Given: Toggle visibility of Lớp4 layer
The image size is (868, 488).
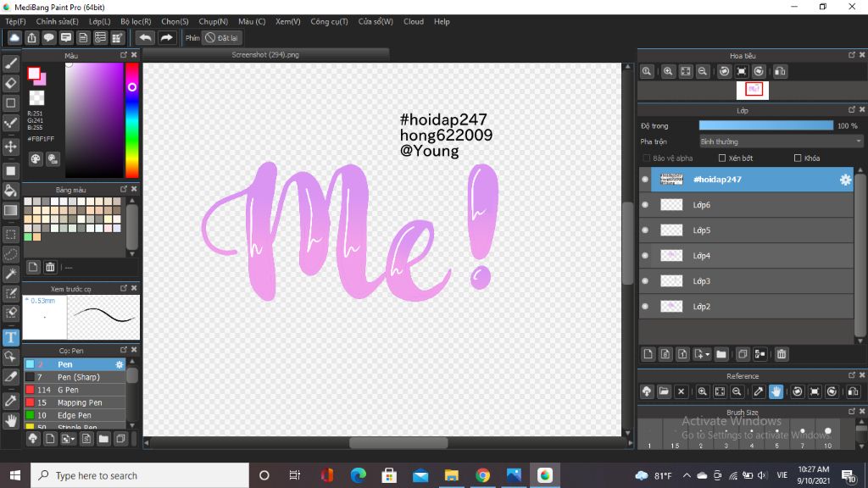Looking at the screenshot, I should click(645, 256).
